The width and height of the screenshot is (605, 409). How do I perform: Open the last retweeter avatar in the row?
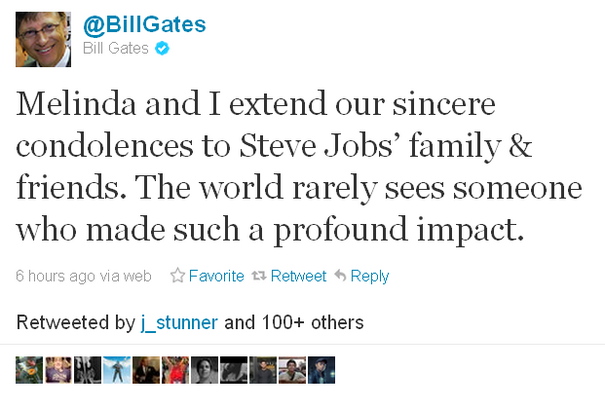[321, 370]
